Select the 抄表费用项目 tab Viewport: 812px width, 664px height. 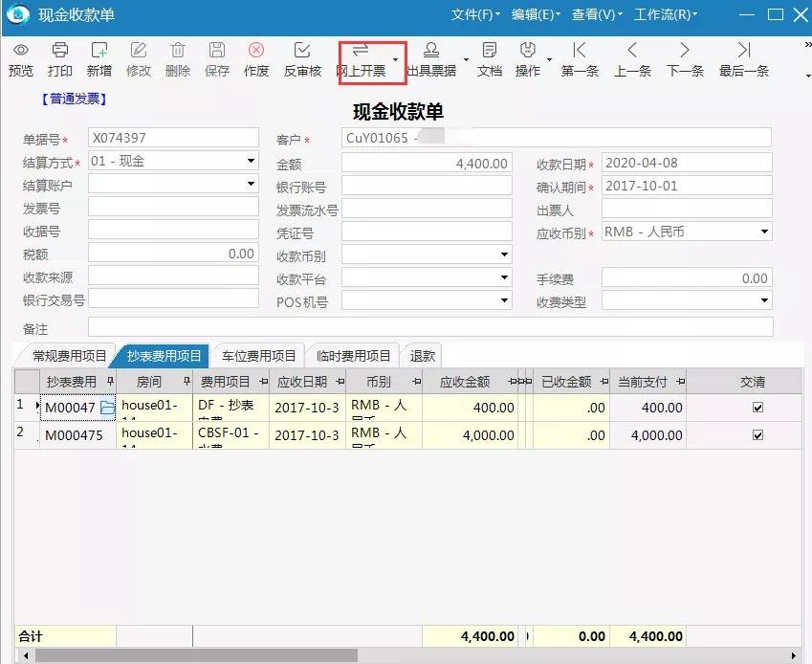pyautogui.click(x=164, y=356)
